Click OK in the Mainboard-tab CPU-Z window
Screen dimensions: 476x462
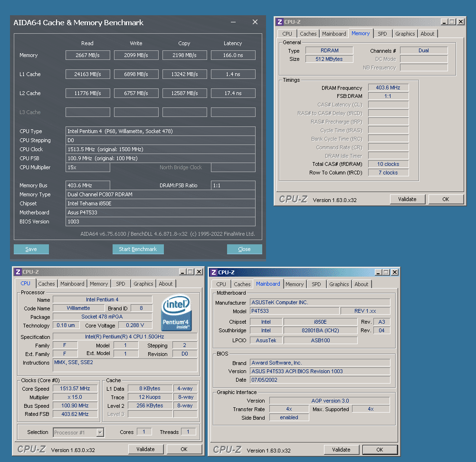380,450
